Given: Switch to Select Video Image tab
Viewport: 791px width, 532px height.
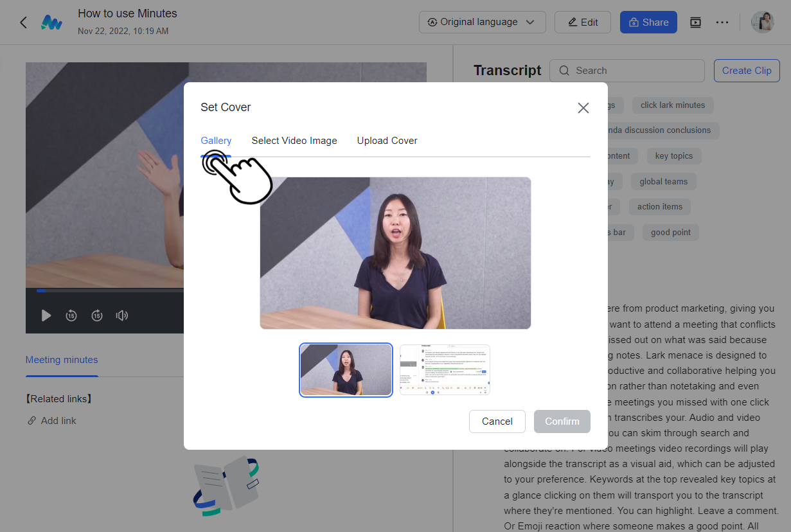Looking at the screenshot, I should coord(294,141).
